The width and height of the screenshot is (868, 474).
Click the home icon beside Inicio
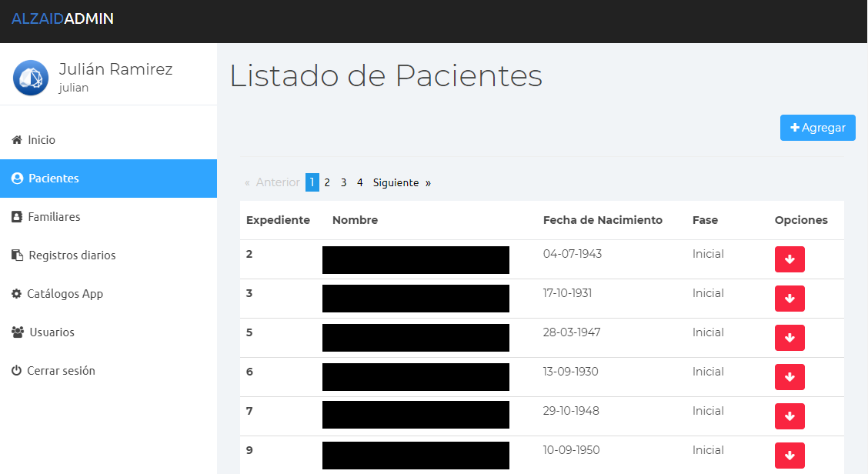17,140
